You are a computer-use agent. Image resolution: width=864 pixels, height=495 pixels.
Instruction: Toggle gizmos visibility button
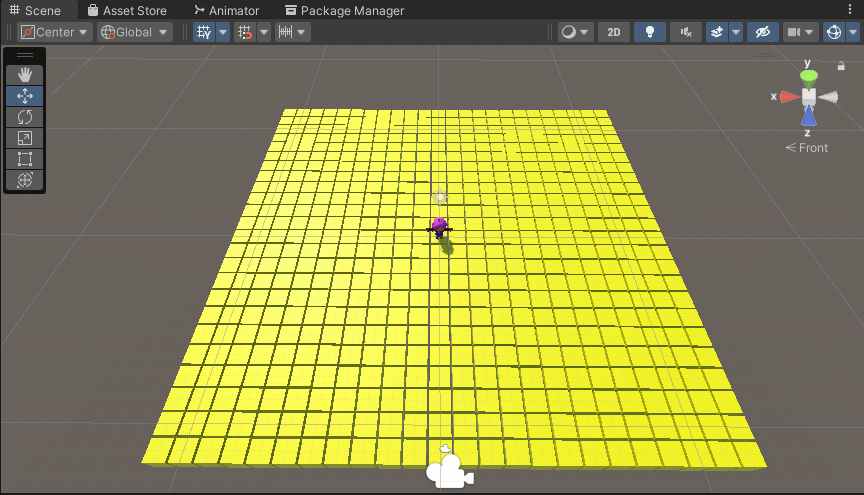tap(834, 32)
